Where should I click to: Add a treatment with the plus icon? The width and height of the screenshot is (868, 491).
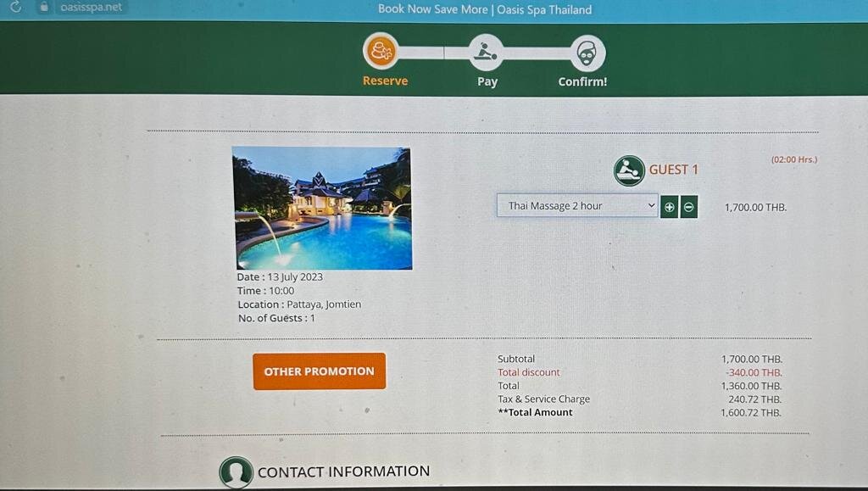670,207
